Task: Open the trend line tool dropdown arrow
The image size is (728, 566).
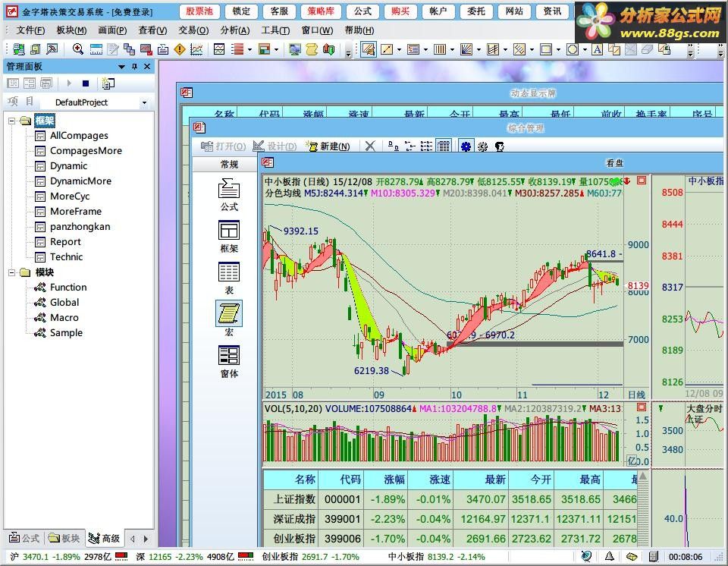Action: [x=399, y=49]
